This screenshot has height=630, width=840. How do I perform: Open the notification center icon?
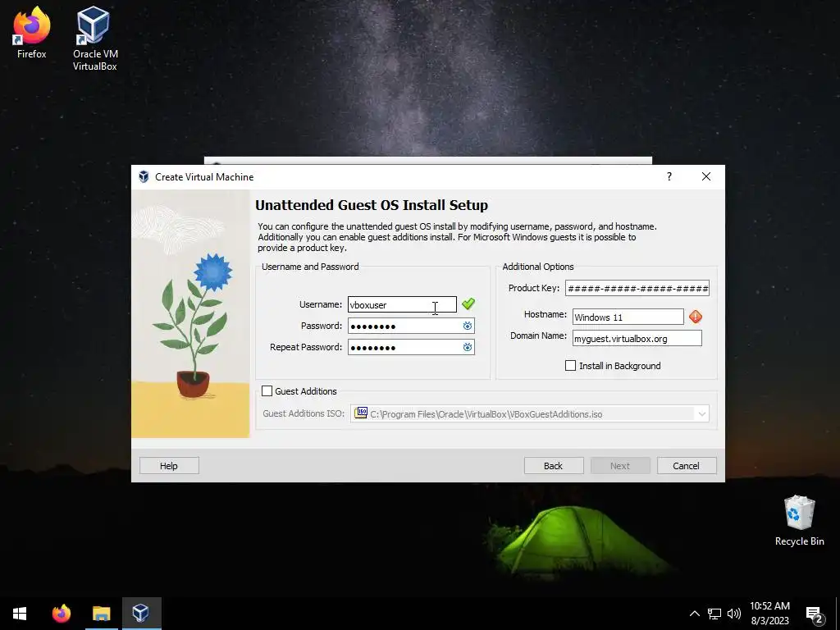point(814,614)
